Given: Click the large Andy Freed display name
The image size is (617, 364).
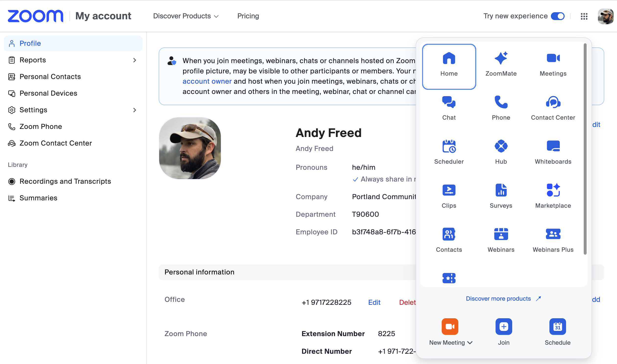Looking at the screenshot, I should pyautogui.click(x=328, y=133).
